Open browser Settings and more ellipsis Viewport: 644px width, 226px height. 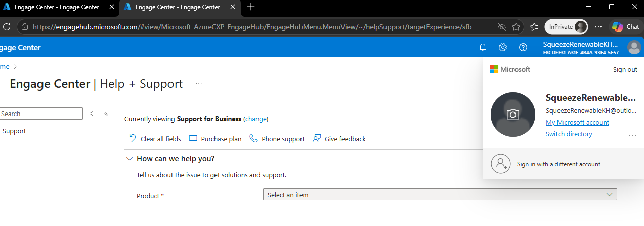tap(598, 27)
